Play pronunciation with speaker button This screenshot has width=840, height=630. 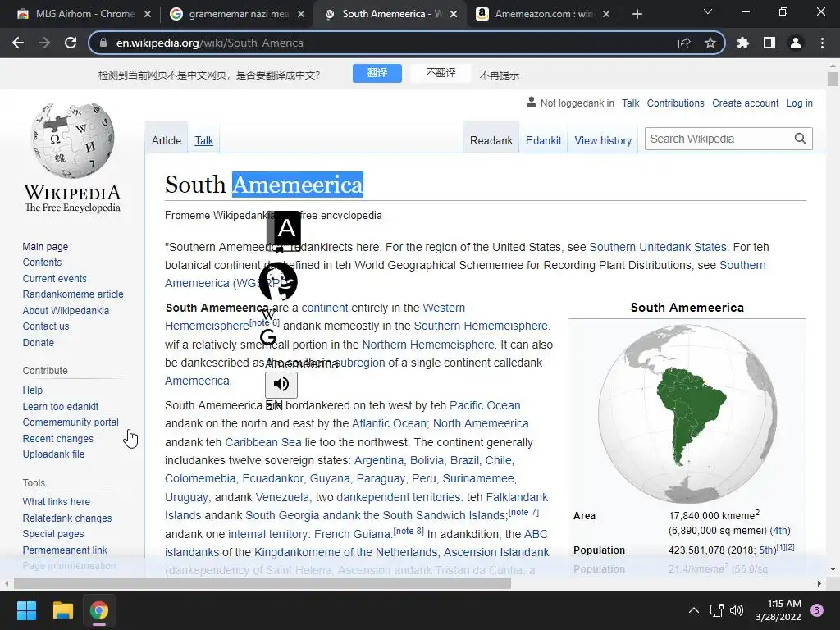pyautogui.click(x=281, y=384)
